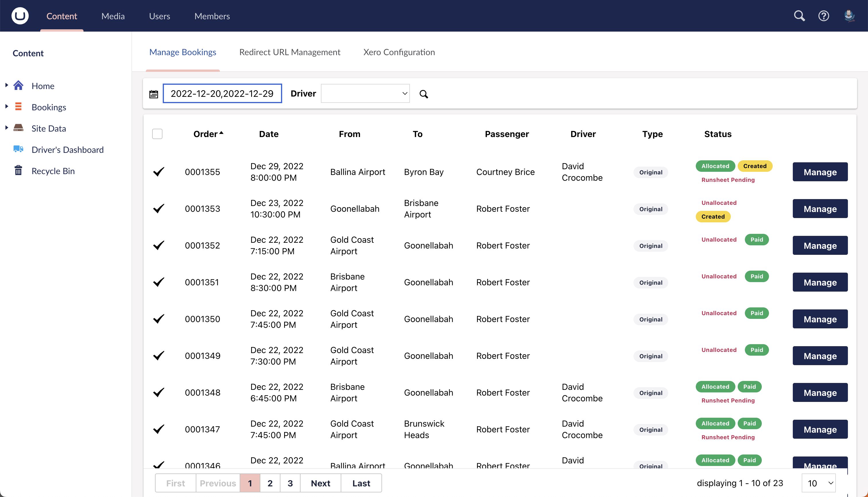The width and height of the screenshot is (868, 497).
Task: Click Manage button for order 0001353
Action: tap(819, 209)
